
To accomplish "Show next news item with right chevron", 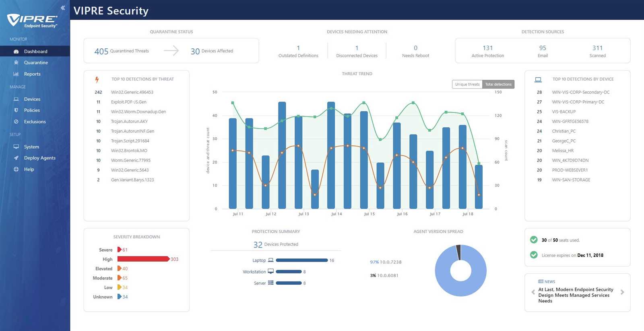I will pyautogui.click(x=622, y=292).
